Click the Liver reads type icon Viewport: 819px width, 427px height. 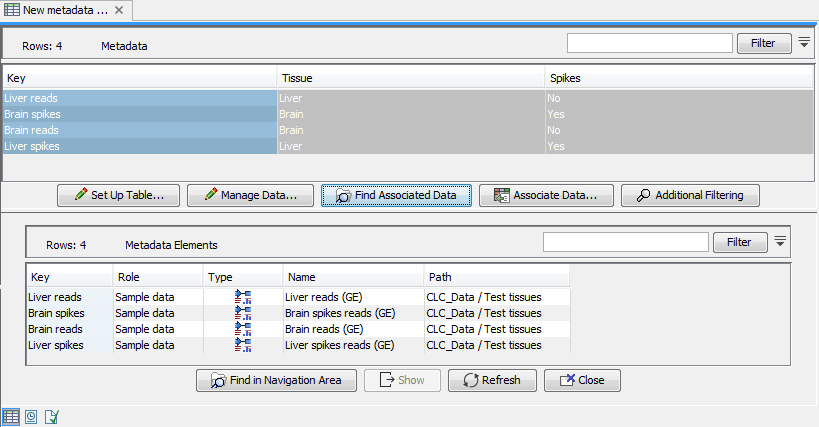pos(243,296)
